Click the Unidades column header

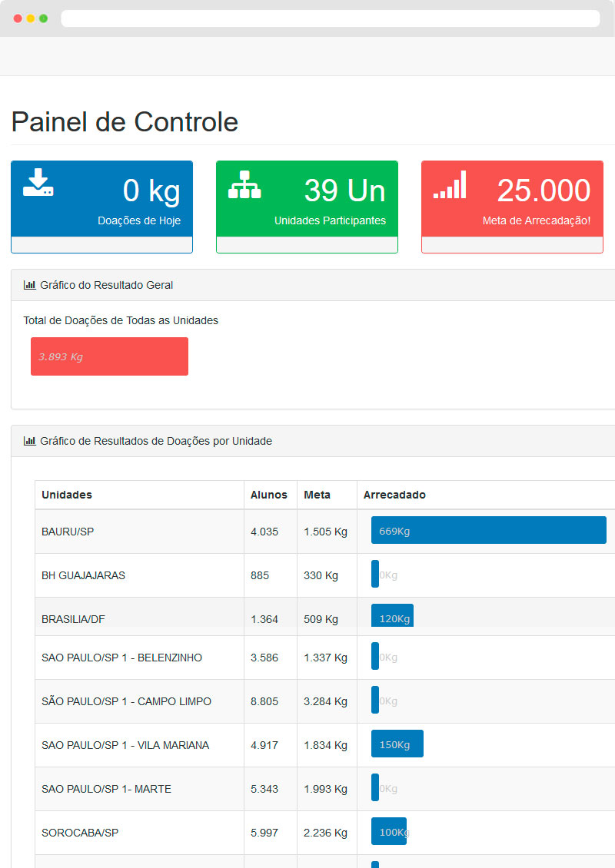67,495
